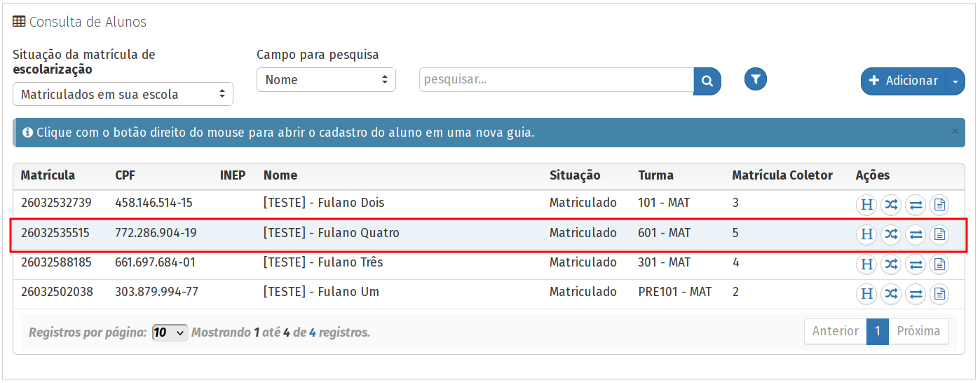Open the document icon for Fulano Um
The image size is (980, 383).
[x=939, y=294]
